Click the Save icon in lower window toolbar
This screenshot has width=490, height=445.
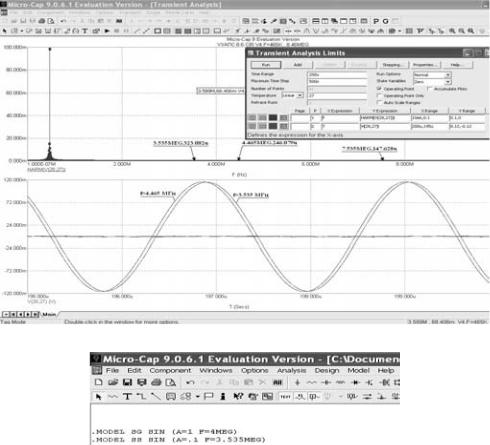click(127, 382)
